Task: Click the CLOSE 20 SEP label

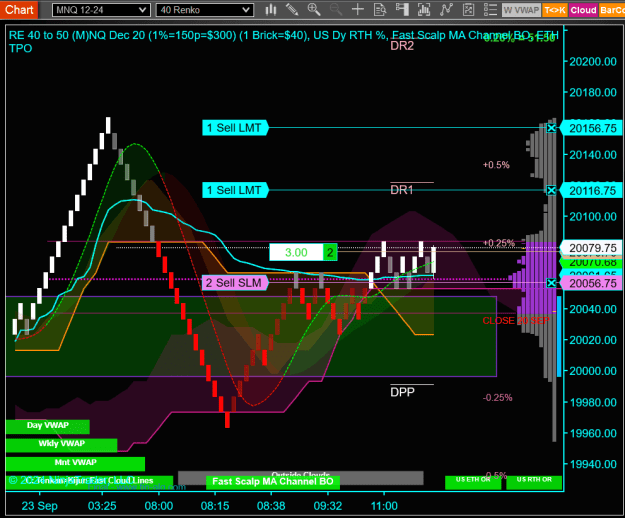Action: (x=516, y=321)
